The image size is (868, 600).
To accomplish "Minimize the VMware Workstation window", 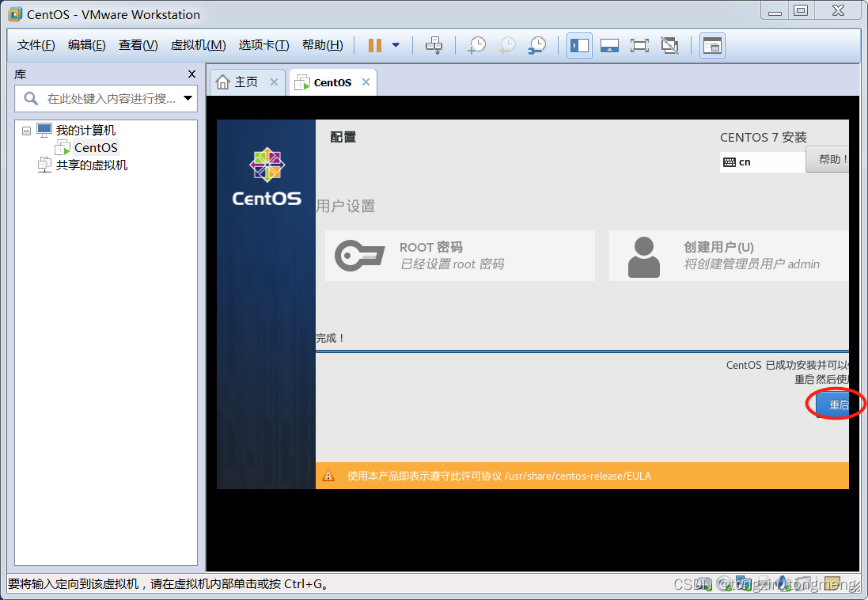I will (x=775, y=10).
